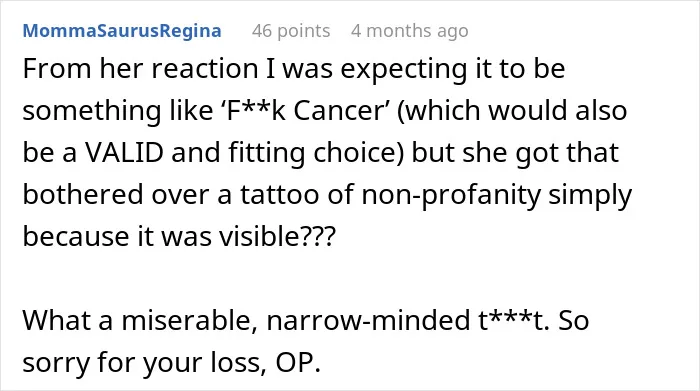
Task: Click the "OP." text at comment end
Action: pos(298,362)
